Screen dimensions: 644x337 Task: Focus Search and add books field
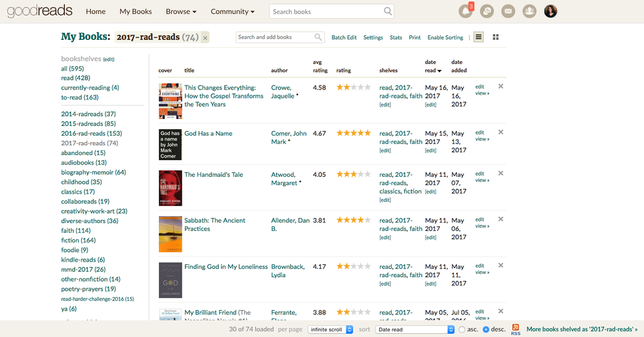pos(275,37)
